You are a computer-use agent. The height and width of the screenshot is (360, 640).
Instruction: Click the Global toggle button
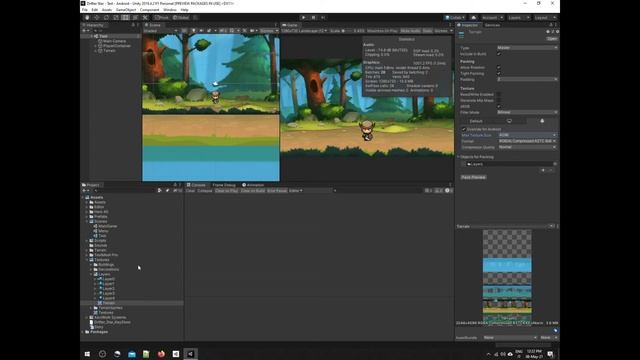(x=181, y=18)
